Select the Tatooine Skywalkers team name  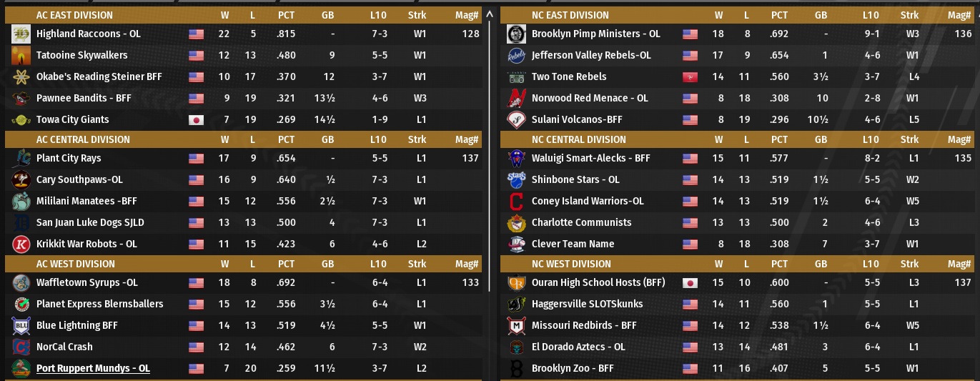pos(81,55)
